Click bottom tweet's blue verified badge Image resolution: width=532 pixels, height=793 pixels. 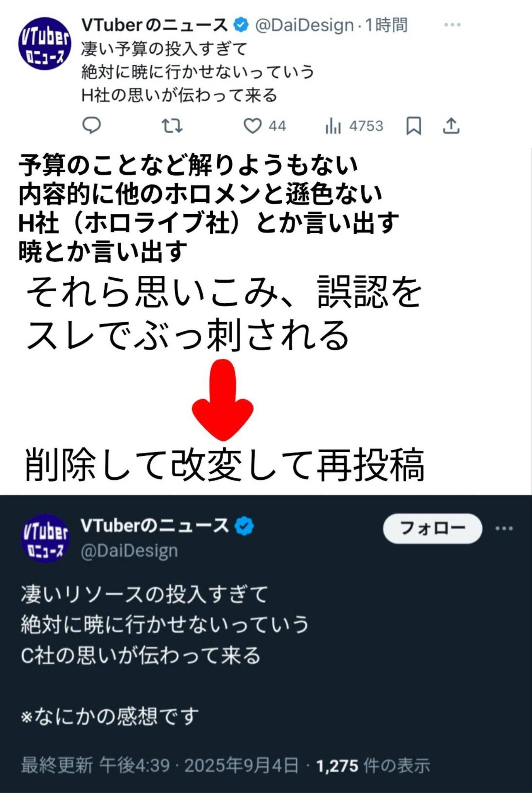click(244, 526)
